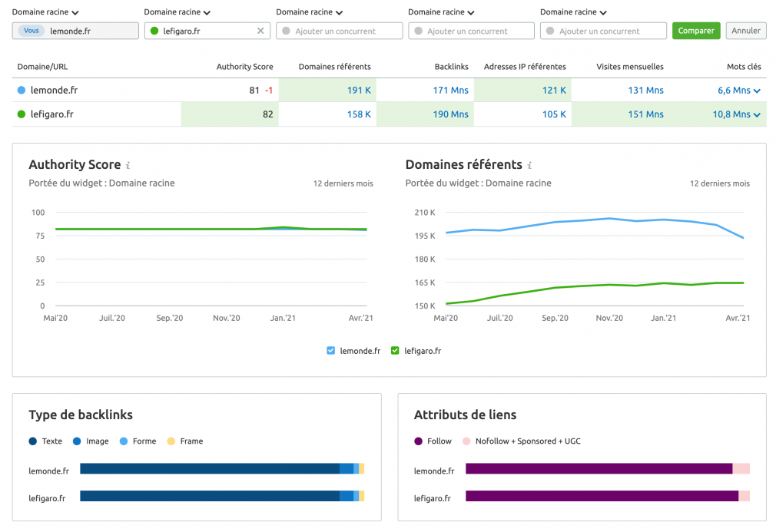This screenshot has height=532, width=776.
Task: Click the lefigaro.fr Authority Score value 82
Action: click(267, 114)
